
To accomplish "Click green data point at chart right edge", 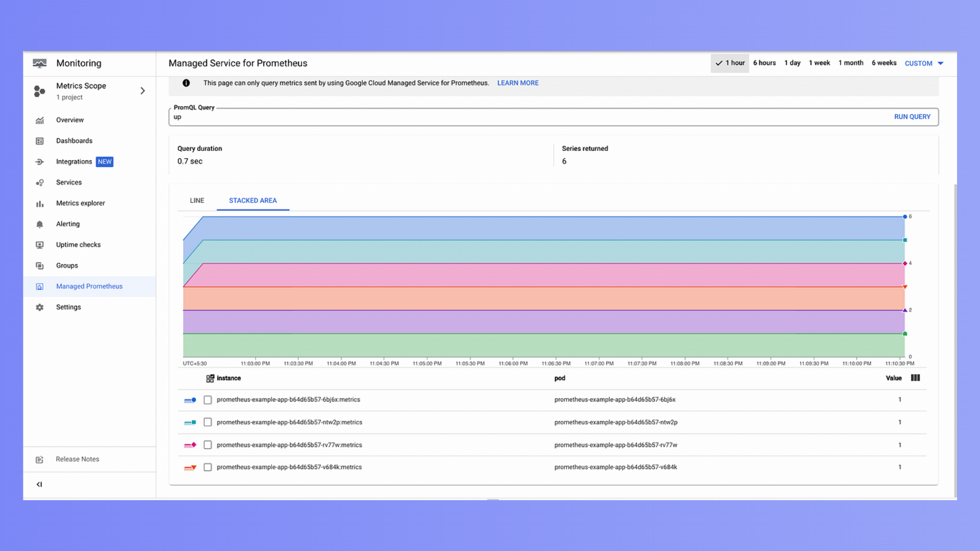I will (905, 334).
